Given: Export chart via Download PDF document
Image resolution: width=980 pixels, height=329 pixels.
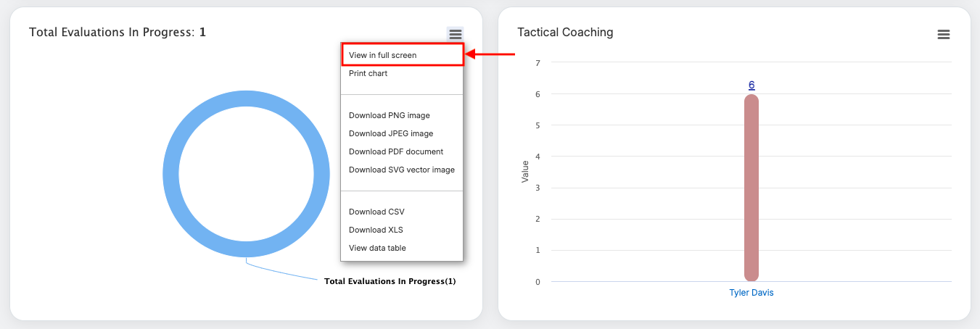Looking at the screenshot, I should pyautogui.click(x=395, y=151).
